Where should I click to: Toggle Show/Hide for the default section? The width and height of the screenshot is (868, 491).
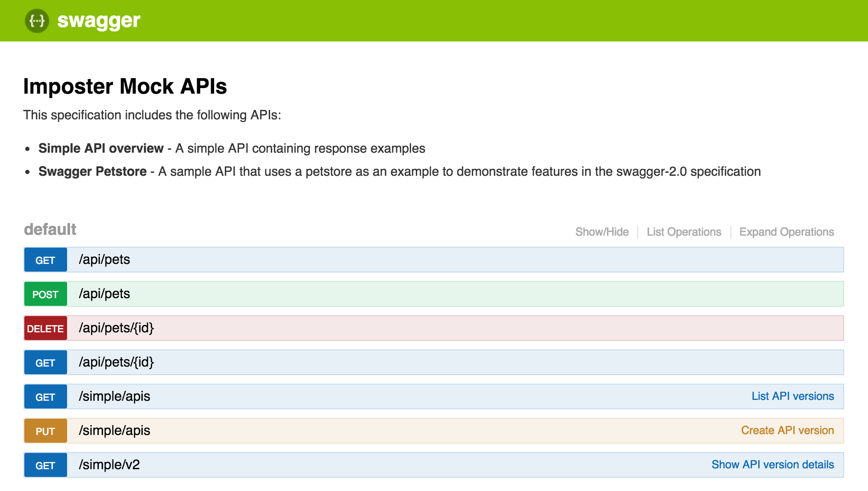click(x=602, y=231)
